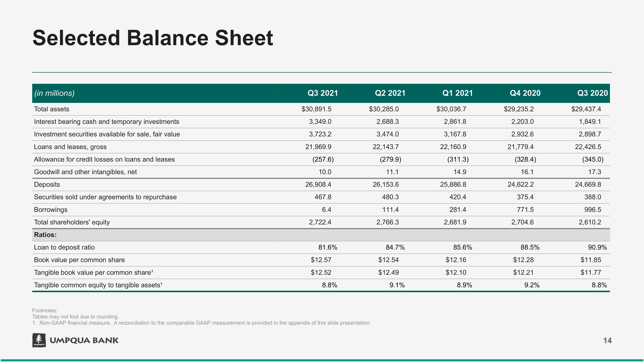Select the Q3 2021 column header
Image resolution: width=644 pixels, height=362 pixels.
click(x=323, y=93)
